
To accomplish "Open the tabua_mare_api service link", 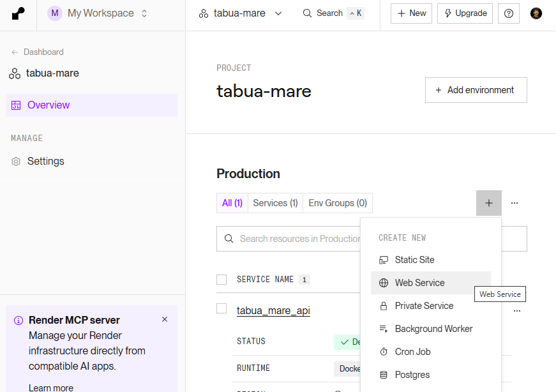I will (273, 311).
